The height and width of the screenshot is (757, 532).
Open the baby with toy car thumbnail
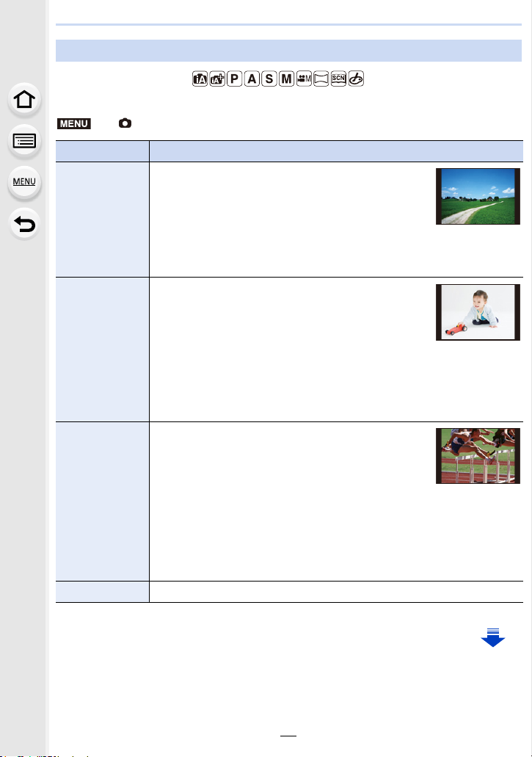pyautogui.click(x=478, y=312)
